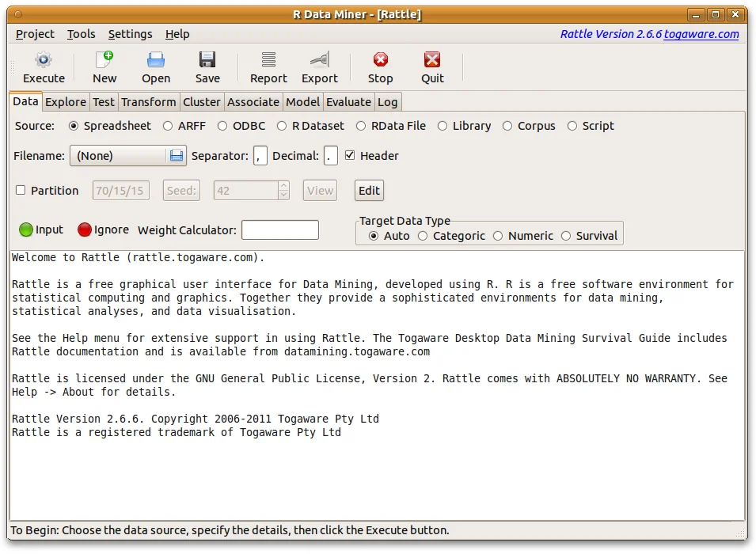Screen dimensions: 756x554
Task: Switch to the Evaluate tab
Action: pyautogui.click(x=348, y=102)
